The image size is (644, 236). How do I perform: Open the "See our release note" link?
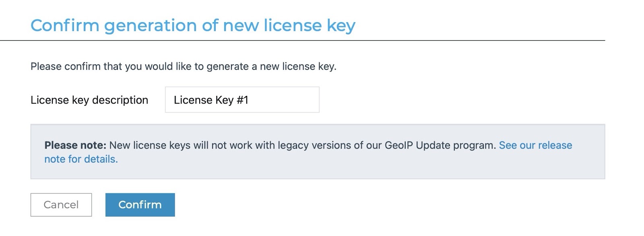535,145
